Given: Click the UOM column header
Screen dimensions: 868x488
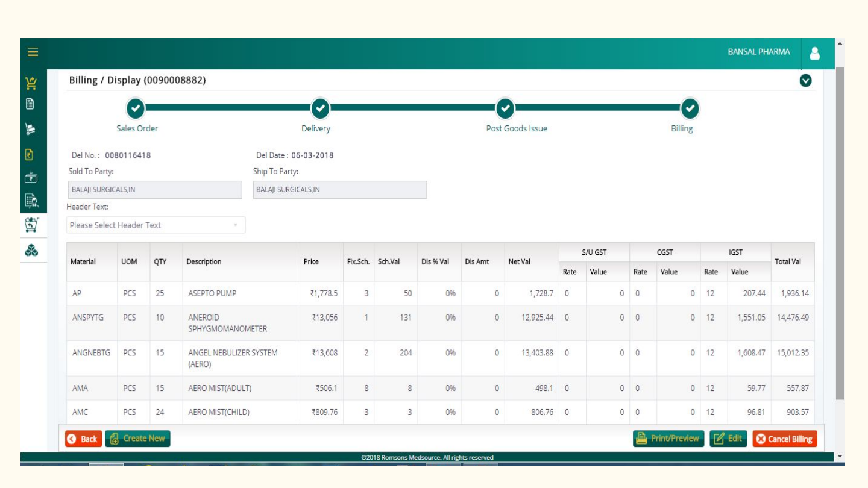Looking at the screenshot, I should point(129,262).
